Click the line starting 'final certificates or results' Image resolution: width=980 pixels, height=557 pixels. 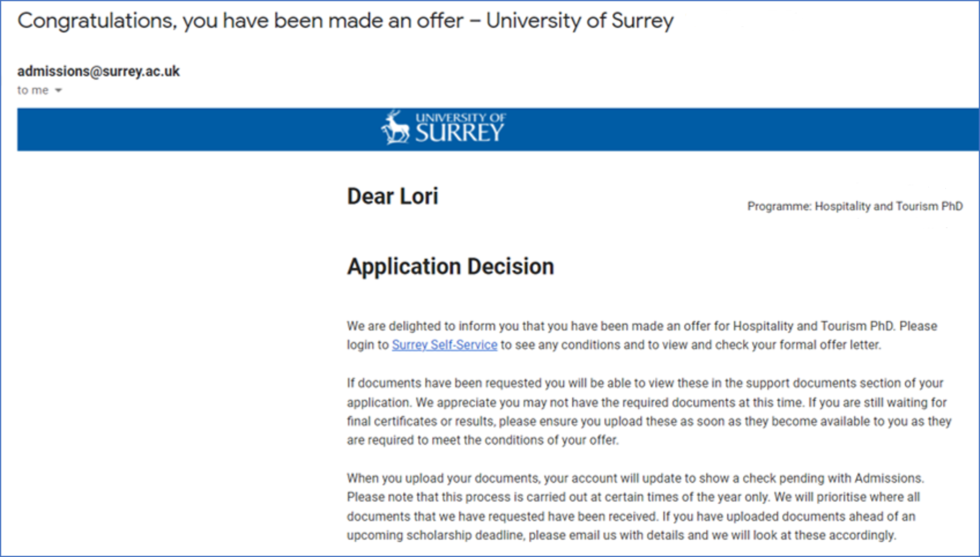pyautogui.click(x=649, y=421)
